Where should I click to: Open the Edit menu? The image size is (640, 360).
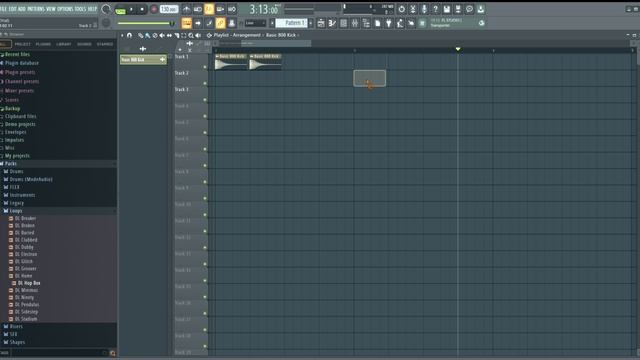[13, 9]
